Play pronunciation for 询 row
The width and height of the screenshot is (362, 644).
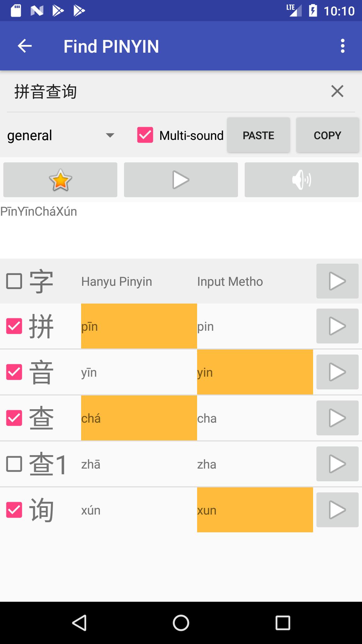[x=338, y=510]
